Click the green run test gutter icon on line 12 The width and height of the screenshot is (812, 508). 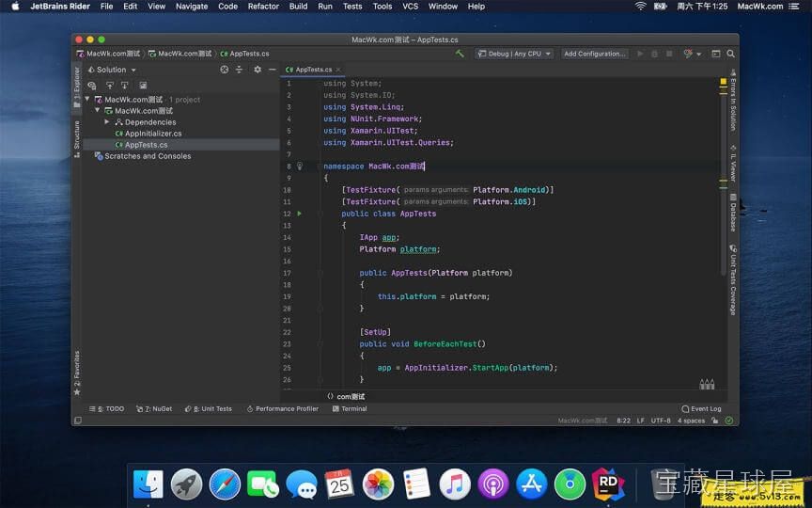[299, 214]
